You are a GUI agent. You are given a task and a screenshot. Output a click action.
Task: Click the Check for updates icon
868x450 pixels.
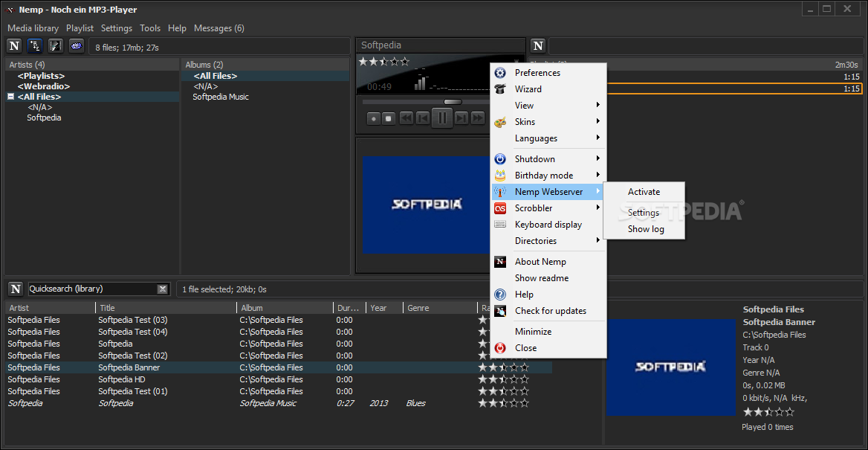500,311
